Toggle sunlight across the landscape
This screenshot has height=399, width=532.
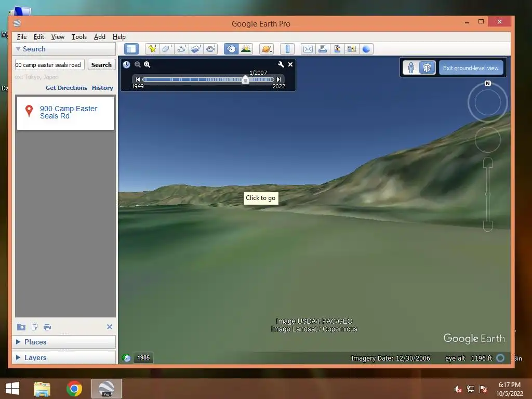[x=246, y=49]
